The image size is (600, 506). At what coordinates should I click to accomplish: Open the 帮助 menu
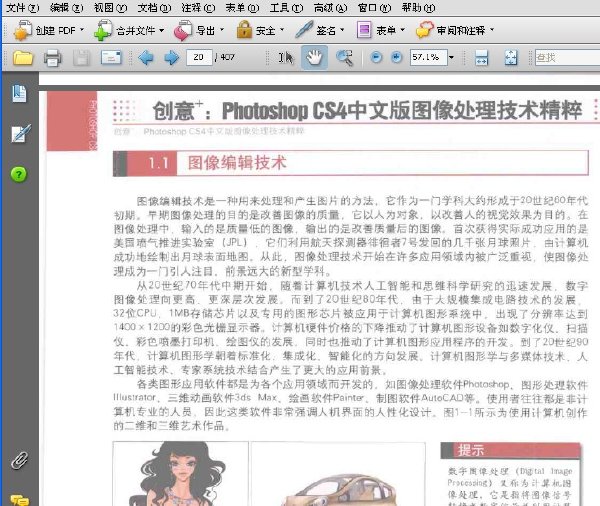(x=418, y=8)
